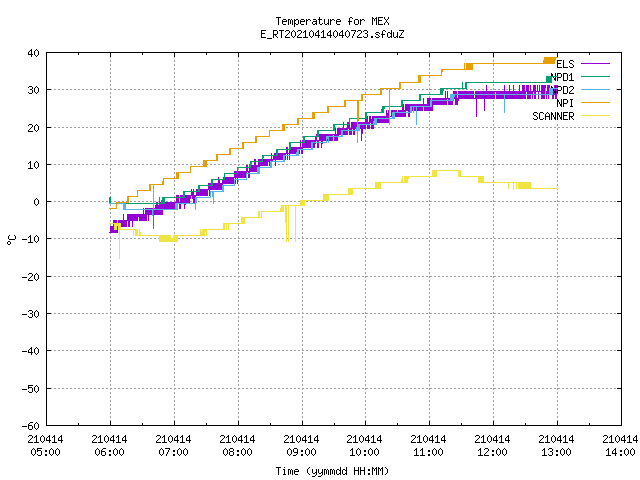Click the °C y-axis unit label

click(11, 240)
